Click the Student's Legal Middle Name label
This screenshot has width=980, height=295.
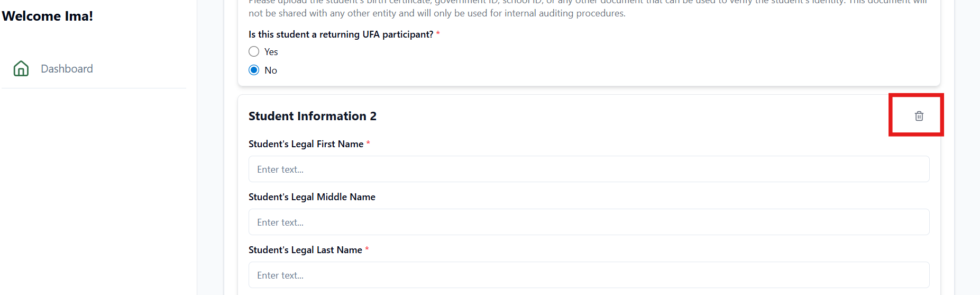pyautogui.click(x=312, y=197)
